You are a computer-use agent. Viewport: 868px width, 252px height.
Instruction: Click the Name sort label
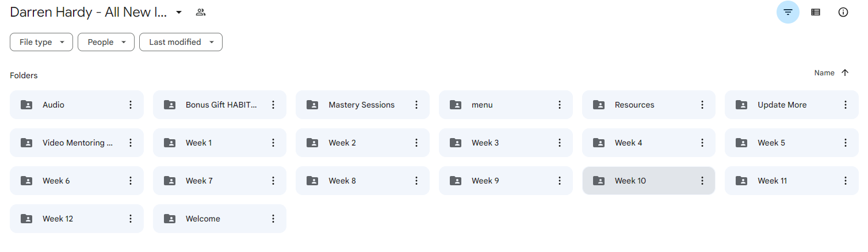(824, 73)
